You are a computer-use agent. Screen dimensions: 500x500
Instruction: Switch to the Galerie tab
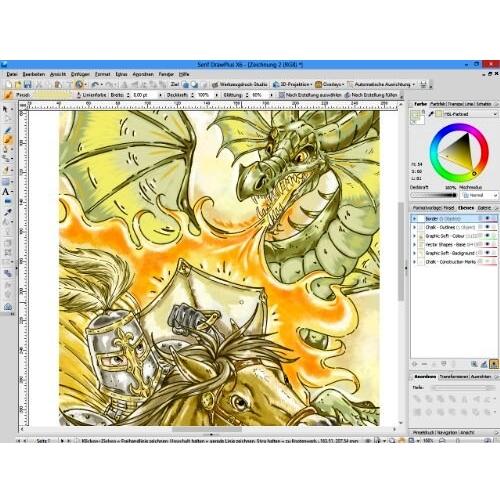point(484,208)
